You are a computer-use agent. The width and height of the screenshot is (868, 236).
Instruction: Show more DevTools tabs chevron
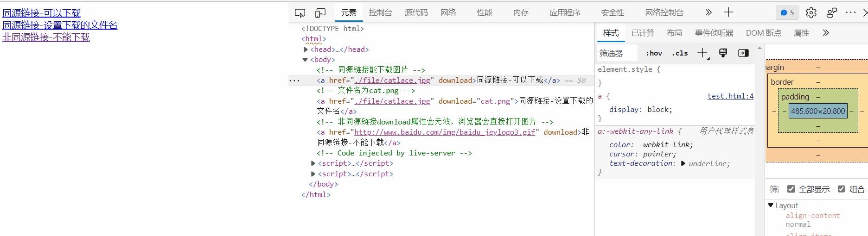pyautogui.click(x=708, y=12)
